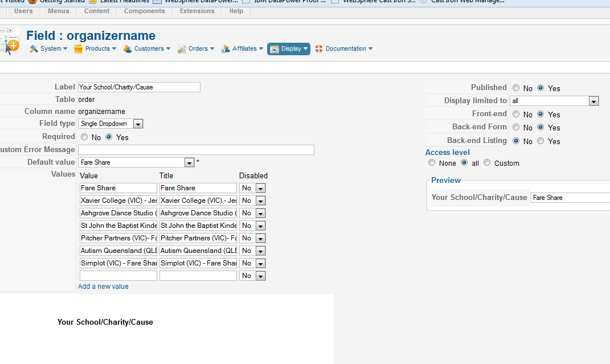Open Disabled dropdown for the empty row
Image resolution: width=610 pixels, height=364 pixels.
(x=252, y=276)
